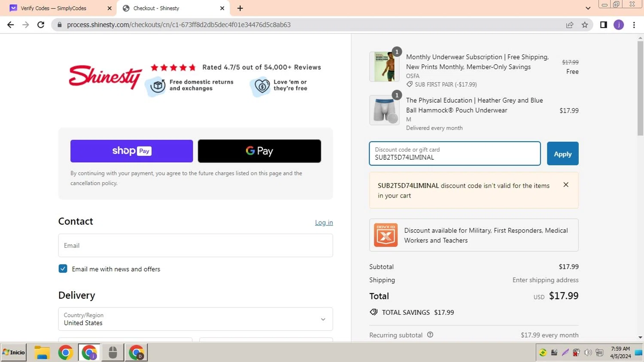The height and width of the screenshot is (362, 644).
Task: Open the browser side panel
Action: click(604, 25)
